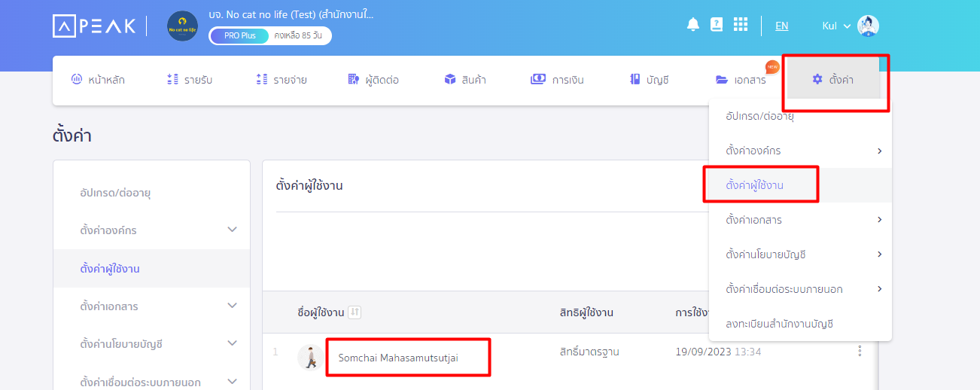Click Somchai's user avatar icon
This screenshot has height=390, width=980.
point(310,358)
